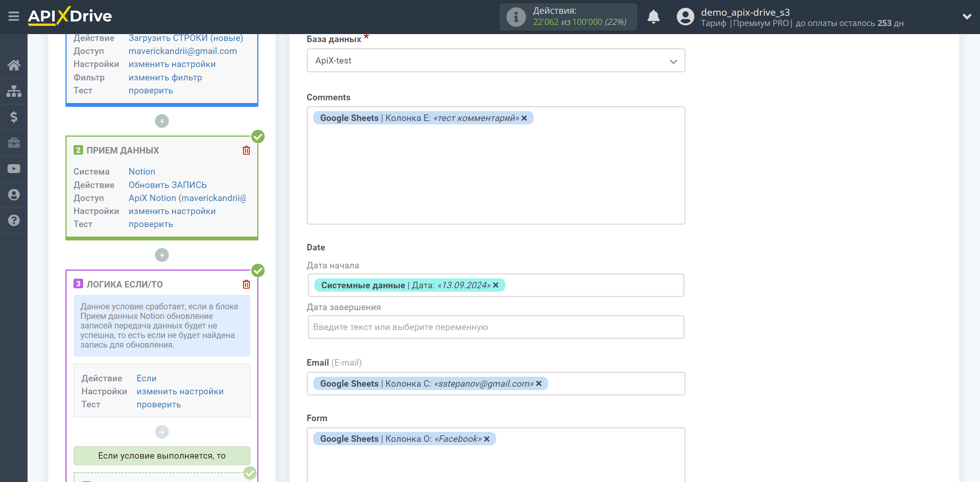
Task: Click the ЛОГИКА ЕСЛИ/ТО block title
Action: pos(124,284)
